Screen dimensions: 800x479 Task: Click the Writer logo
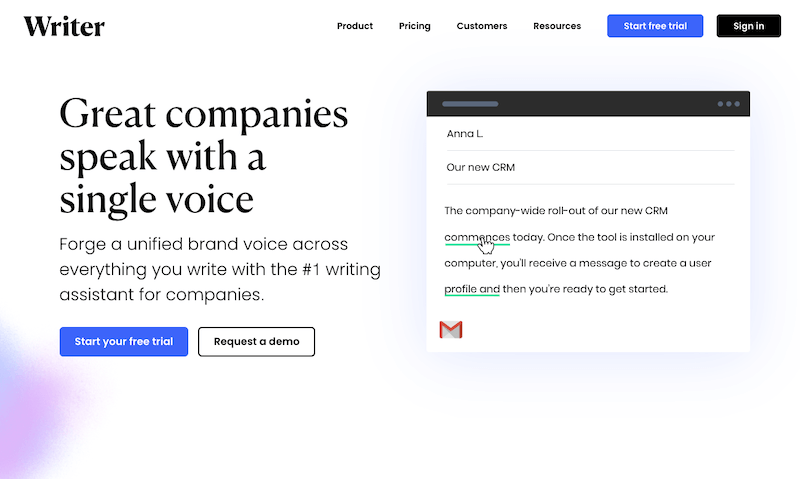pos(64,26)
